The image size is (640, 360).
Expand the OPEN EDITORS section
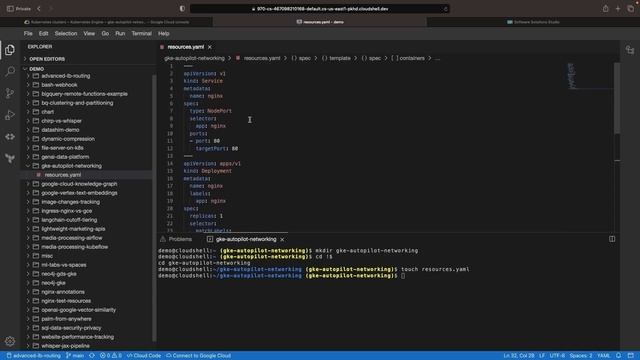47,59
